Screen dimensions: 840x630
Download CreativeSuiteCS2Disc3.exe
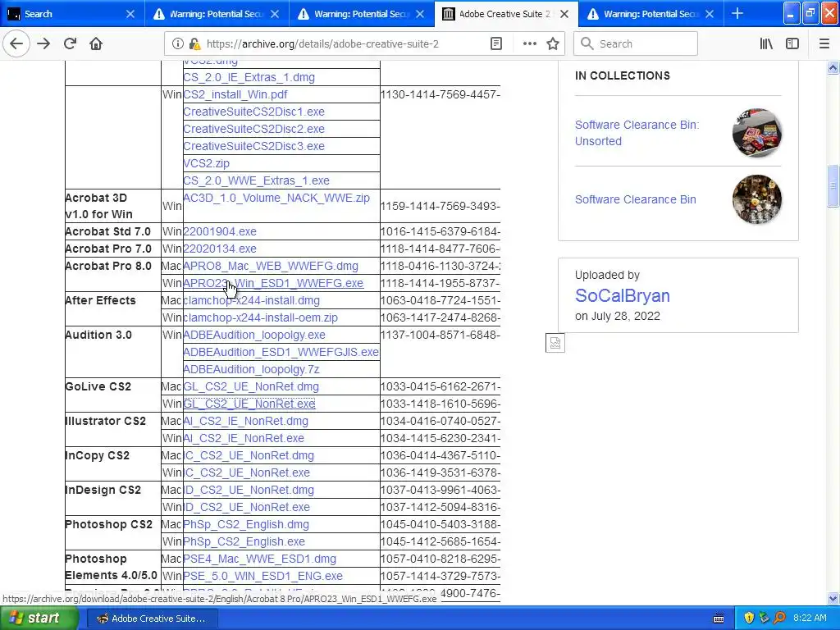point(254,146)
